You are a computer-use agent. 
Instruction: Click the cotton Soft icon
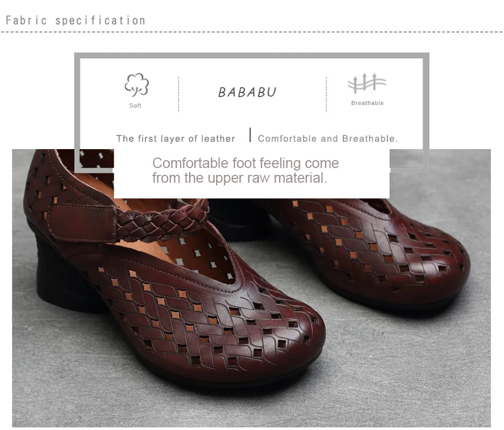[136, 85]
